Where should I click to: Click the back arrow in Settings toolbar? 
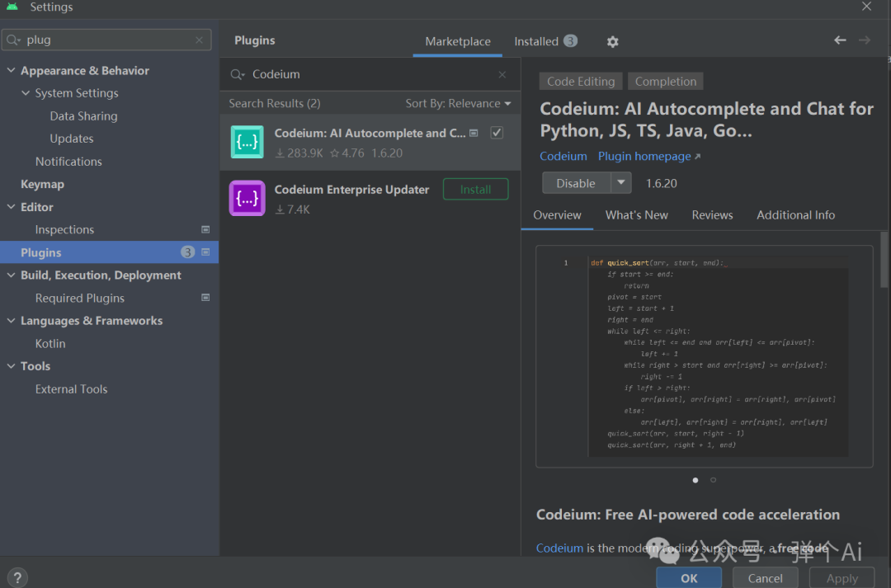coord(839,40)
